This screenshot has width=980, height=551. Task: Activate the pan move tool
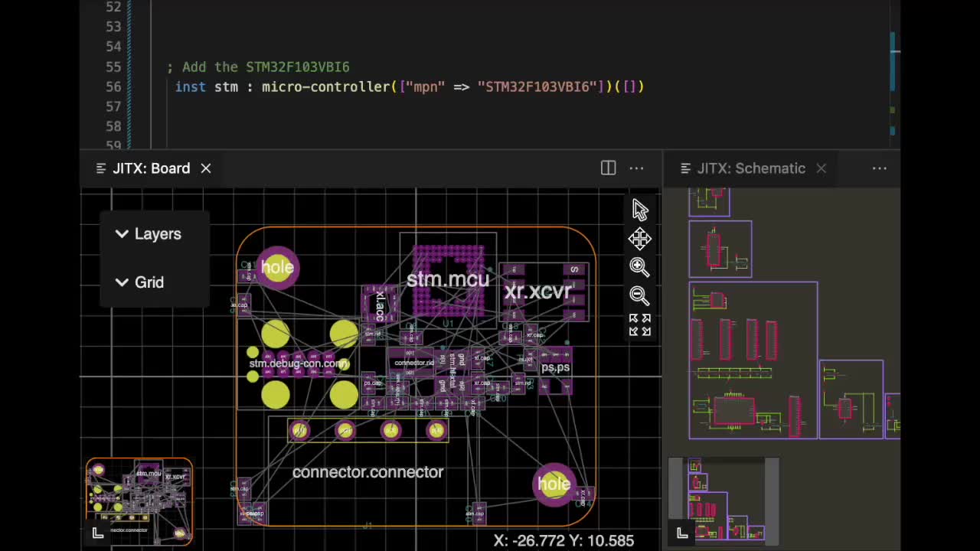pos(640,239)
